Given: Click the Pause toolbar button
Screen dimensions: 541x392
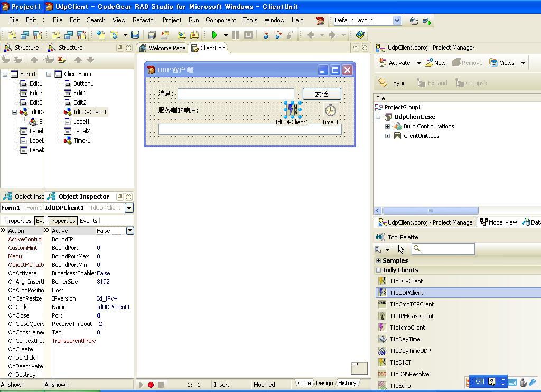Looking at the screenshot, I should tap(236, 35).
